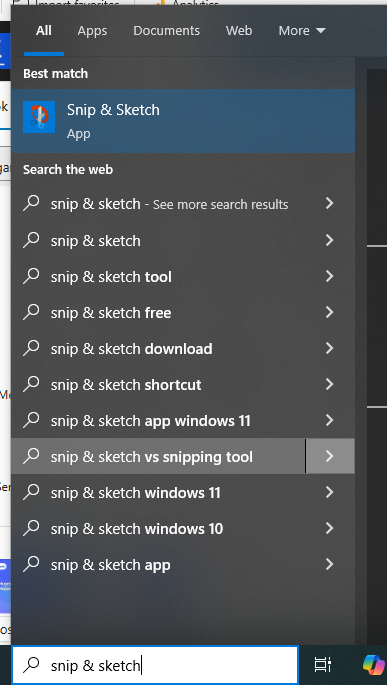Expand chevron for 'snip & sketch free'
This screenshot has height=693, width=387.
pyautogui.click(x=330, y=312)
